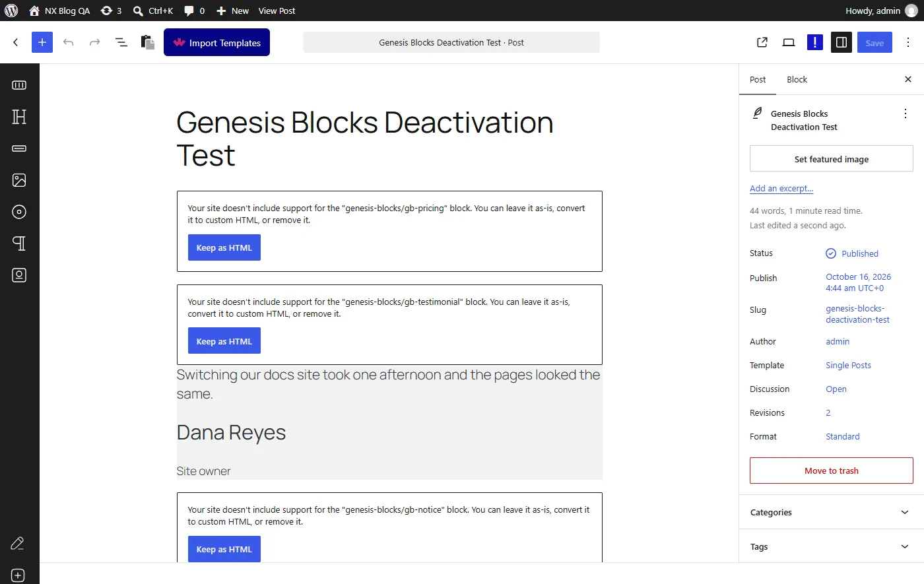Change post format Standard
The image size is (924, 584).
843,436
